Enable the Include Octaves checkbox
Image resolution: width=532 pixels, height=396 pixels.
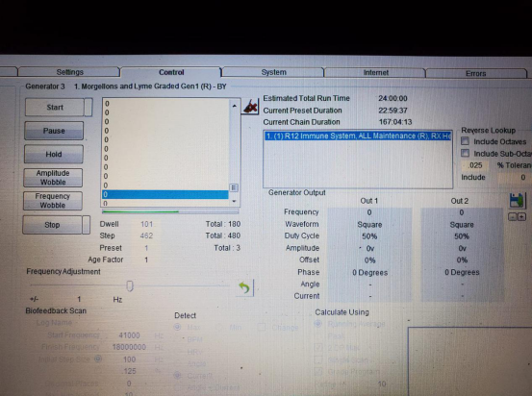pyautogui.click(x=465, y=140)
